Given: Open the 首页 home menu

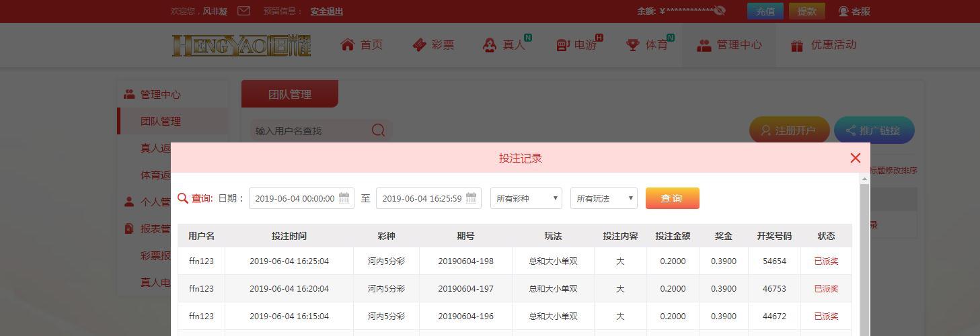Looking at the screenshot, I should [362, 45].
